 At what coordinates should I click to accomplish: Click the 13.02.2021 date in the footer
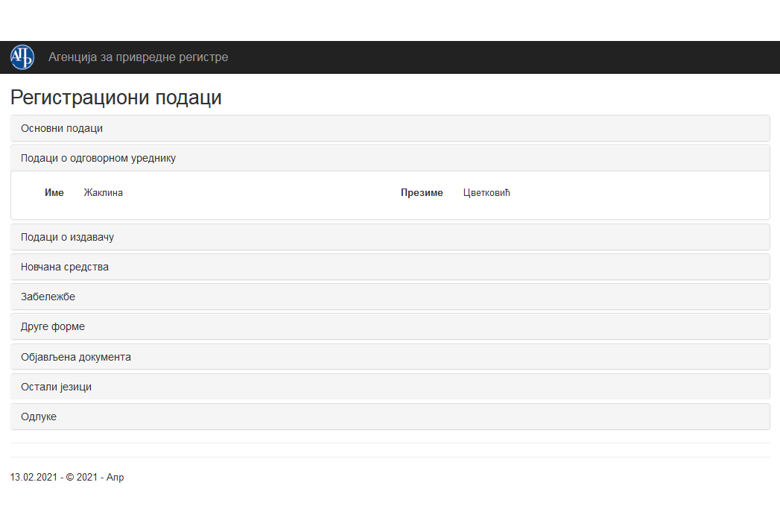click(x=34, y=478)
